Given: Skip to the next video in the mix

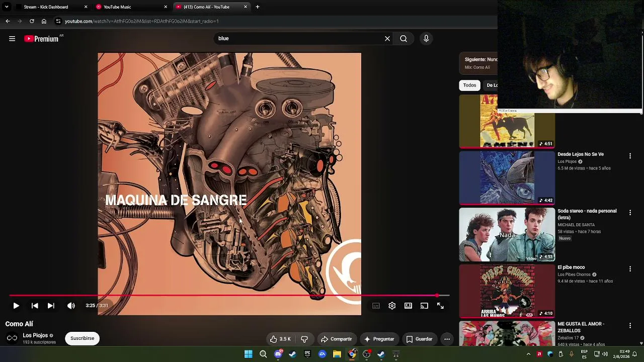Looking at the screenshot, I should pyautogui.click(x=51, y=306).
